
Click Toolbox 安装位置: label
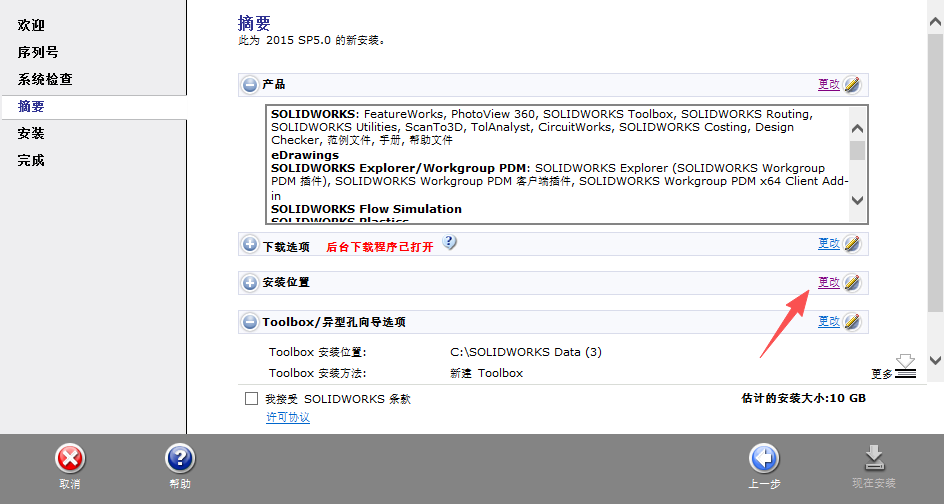pyautogui.click(x=317, y=352)
